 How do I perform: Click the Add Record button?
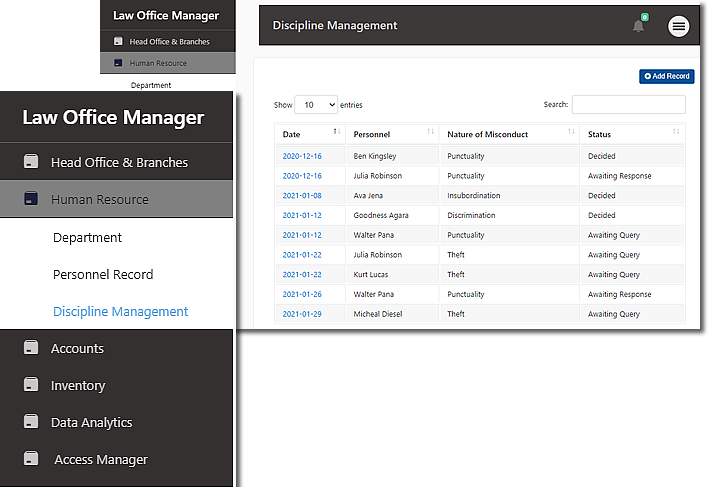pyautogui.click(x=666, y=76)
